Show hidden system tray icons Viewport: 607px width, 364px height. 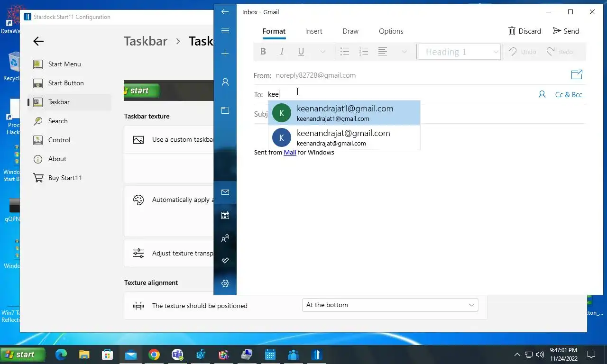(517, 355)
